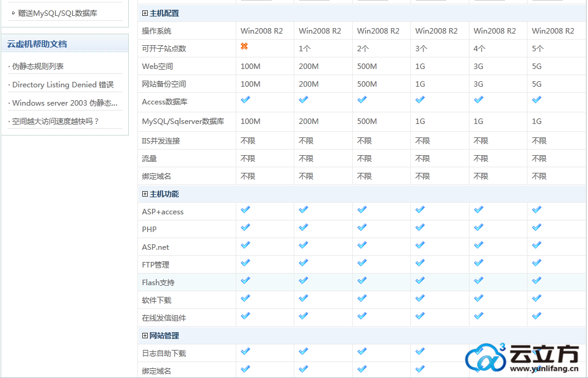
Task: Click the MySQL/Sqlserver数据库 row label
Action: coord(183,121)
